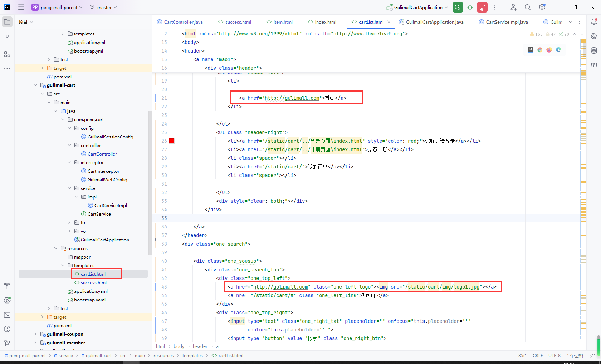Expand the vo package
601x364 pixels.
click(69, 231)
